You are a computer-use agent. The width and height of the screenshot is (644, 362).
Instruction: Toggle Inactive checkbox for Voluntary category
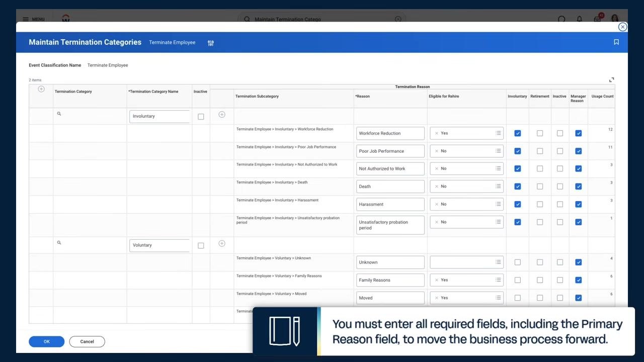tap(201, 245)
